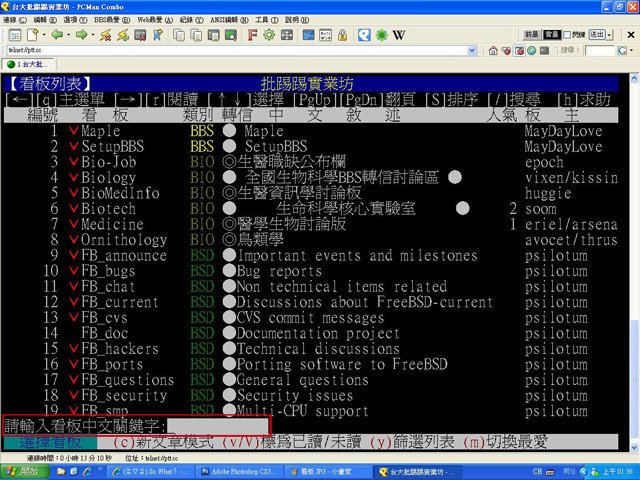This screenshot has width=640, height=480.
Task: Click the blue ribbon favorites icon
Action: tap(158, 35)
